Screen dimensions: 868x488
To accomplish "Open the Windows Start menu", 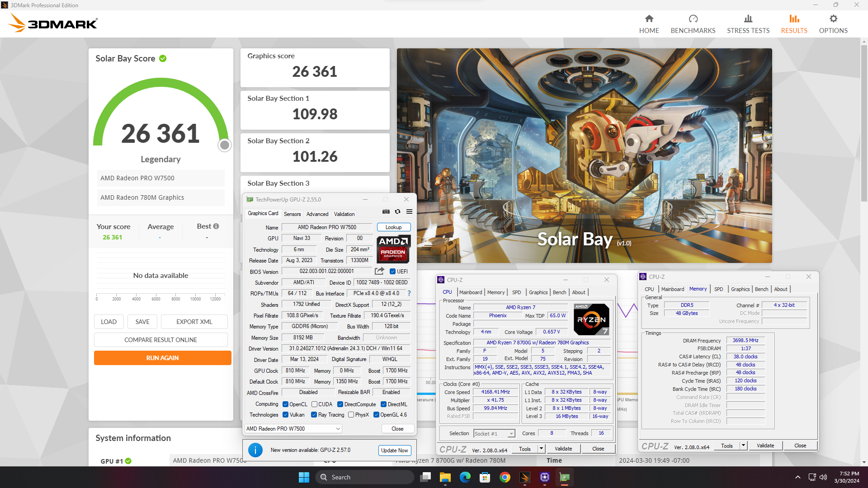I will coord(304,477).
